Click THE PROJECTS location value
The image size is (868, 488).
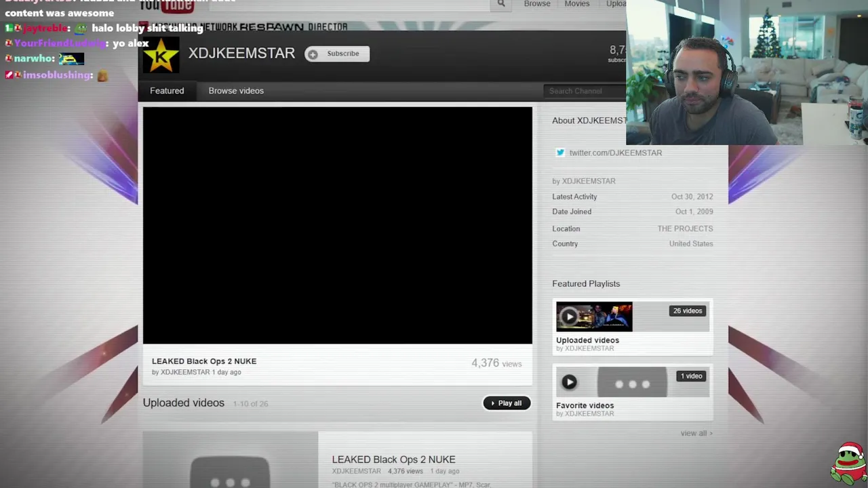[685, 229]
